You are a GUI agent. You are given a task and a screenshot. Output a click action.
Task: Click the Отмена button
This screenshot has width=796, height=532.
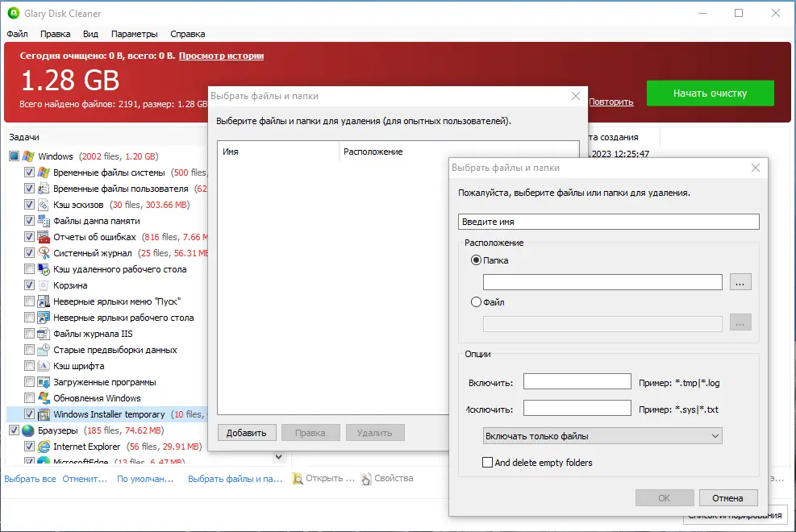728,498
